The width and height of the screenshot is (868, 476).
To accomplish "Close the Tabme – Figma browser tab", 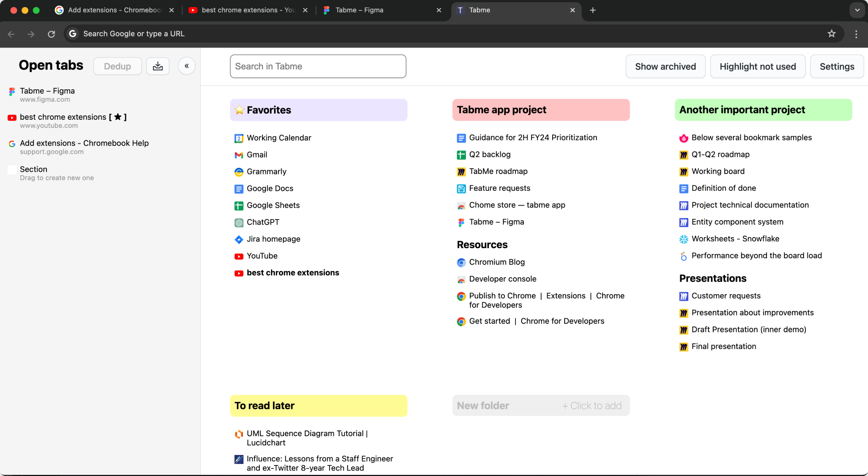I will [439, 10].
